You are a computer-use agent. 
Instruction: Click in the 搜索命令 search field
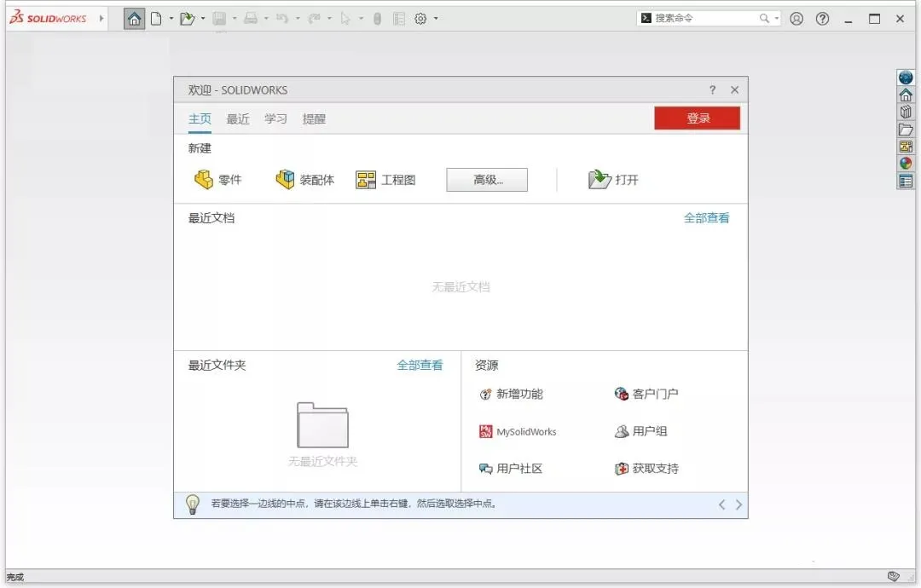pyautogui.click(x=704, y=18)
